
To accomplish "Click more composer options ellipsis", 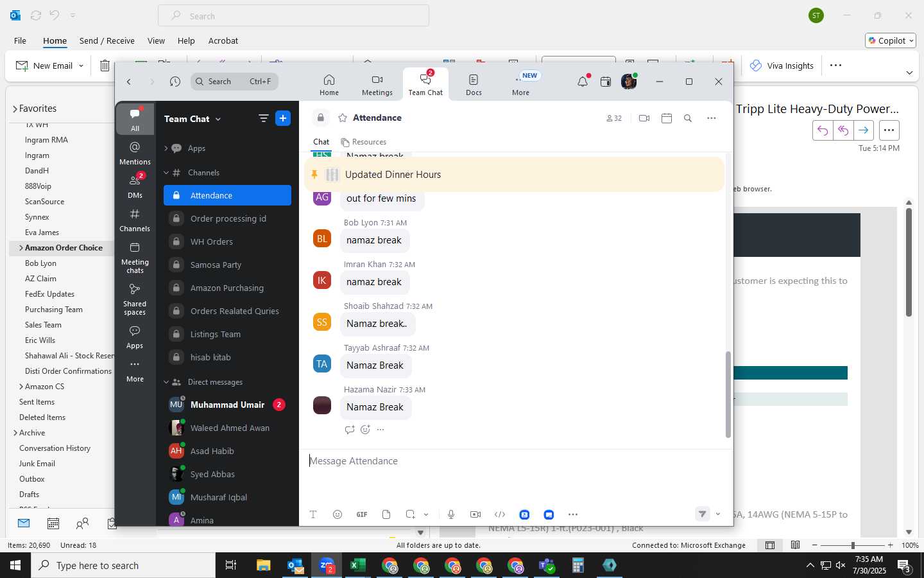I will [x=573, y=514].
